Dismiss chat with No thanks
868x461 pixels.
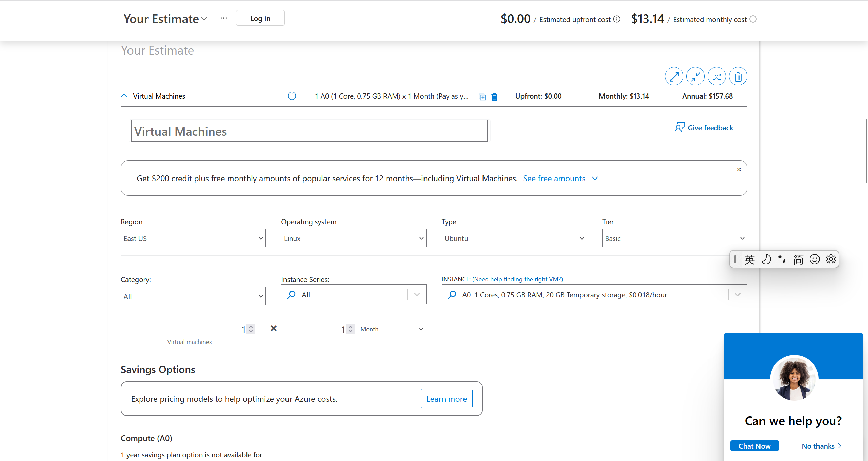click(x=821, y=446)
